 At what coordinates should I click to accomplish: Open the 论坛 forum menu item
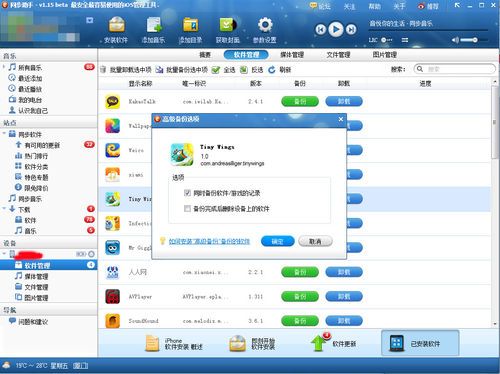[320, 6]
